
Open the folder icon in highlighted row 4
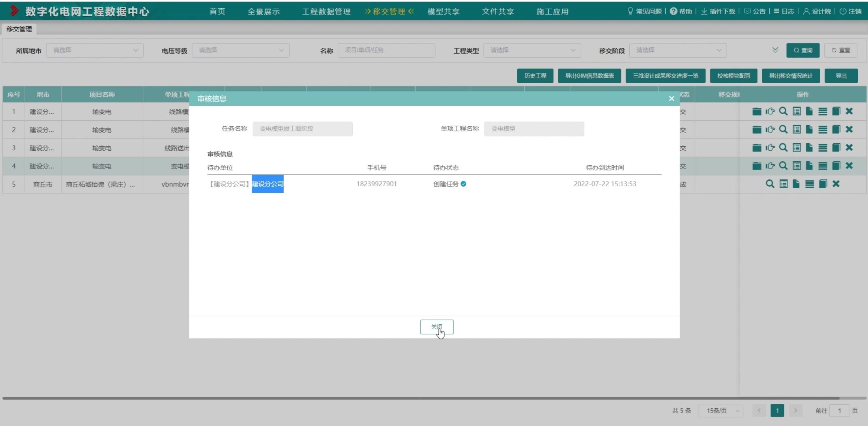(757, 166)
